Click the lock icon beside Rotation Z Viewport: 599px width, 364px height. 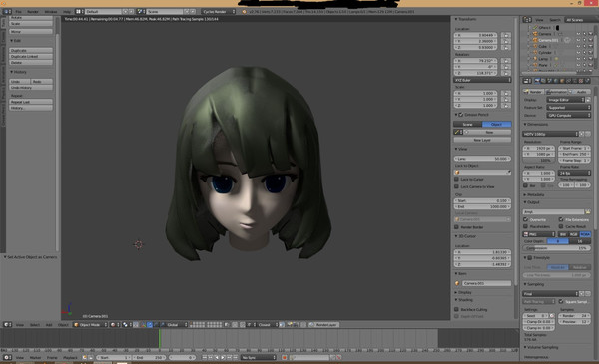click(506, 73)
